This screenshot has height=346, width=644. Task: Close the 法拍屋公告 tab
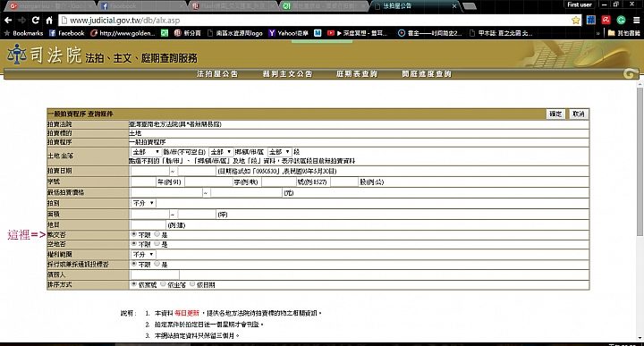coord(454,6)
